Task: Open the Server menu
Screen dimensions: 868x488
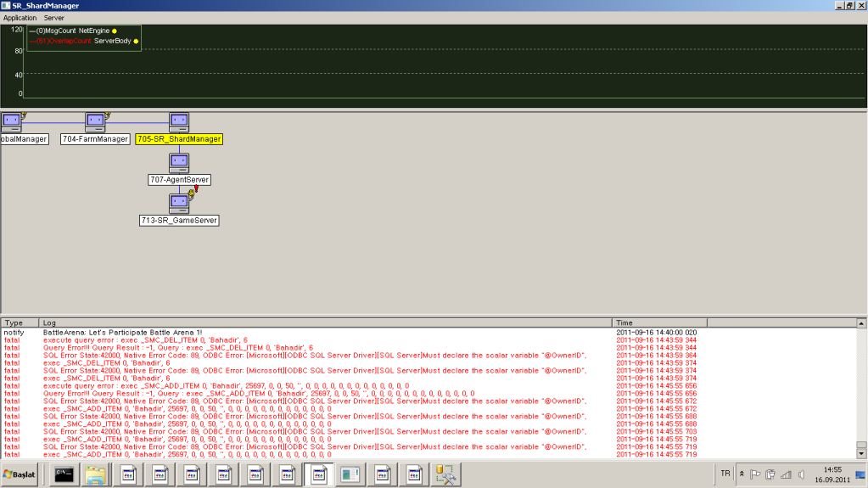Action: pos(54,17)
